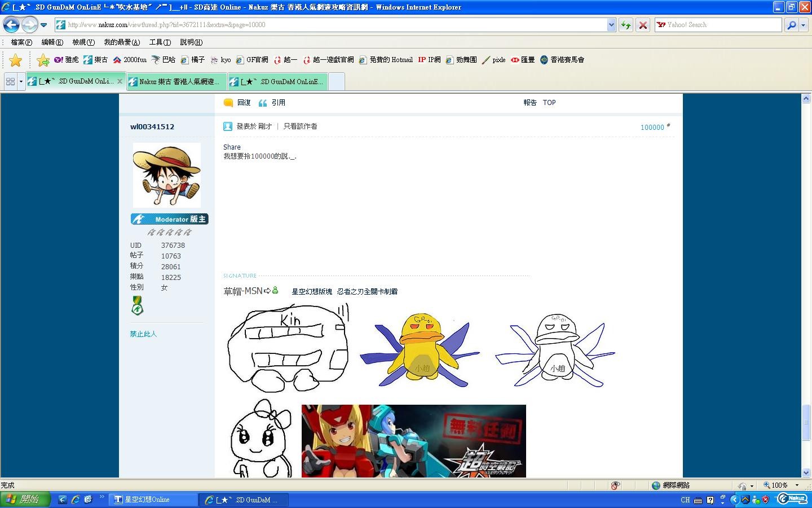The width and height of the screenshot is (812, 508).
Task: Open the 工具(T) menu
Action: pyautogui.click(x=160, y=42)
